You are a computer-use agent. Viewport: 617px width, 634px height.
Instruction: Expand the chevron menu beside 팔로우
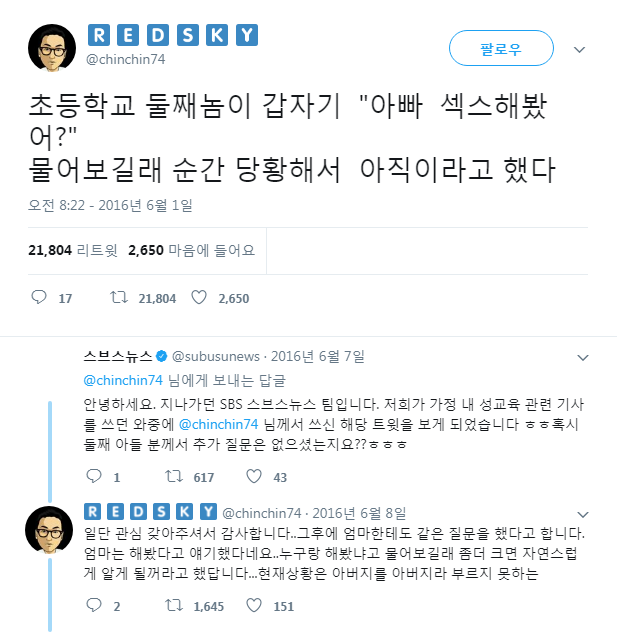(x=579, y=48)
